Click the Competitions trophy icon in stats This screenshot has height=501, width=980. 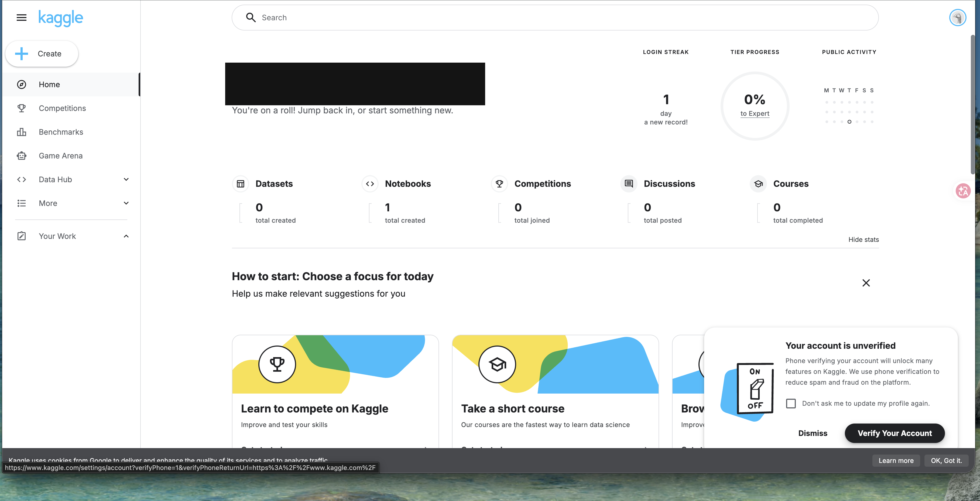point(499,184)
